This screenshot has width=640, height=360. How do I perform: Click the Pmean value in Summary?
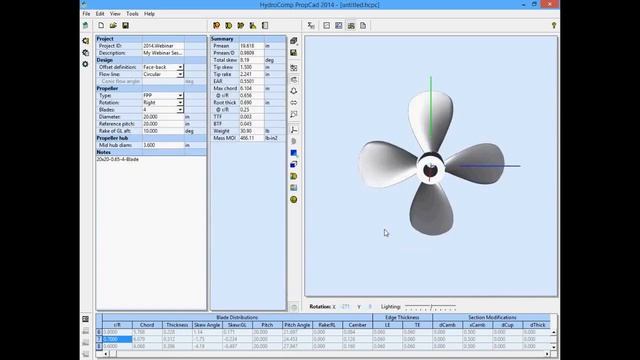pos(251,46)
